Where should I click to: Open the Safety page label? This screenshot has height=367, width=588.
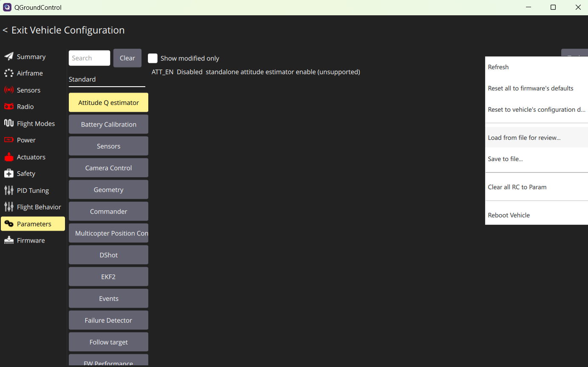click(x=26, y=173)
